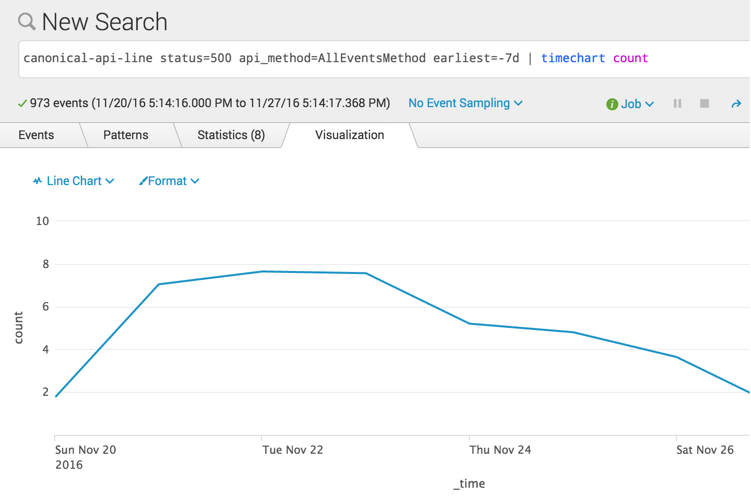Click the Sat Nov 26 axis label
Screen dimensions: 751x501
click(705, 450)
